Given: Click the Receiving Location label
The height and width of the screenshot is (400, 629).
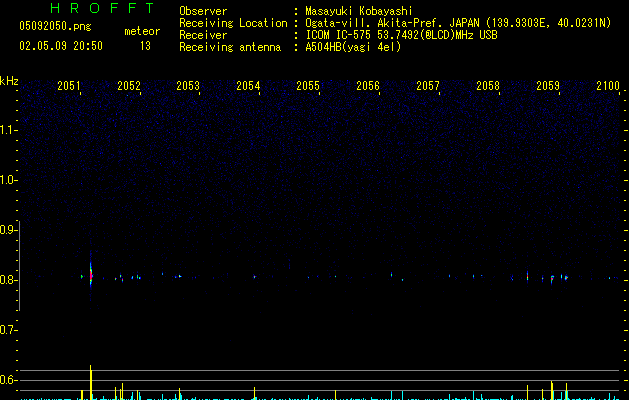Looking at the screenshot, I should (233, 23).
